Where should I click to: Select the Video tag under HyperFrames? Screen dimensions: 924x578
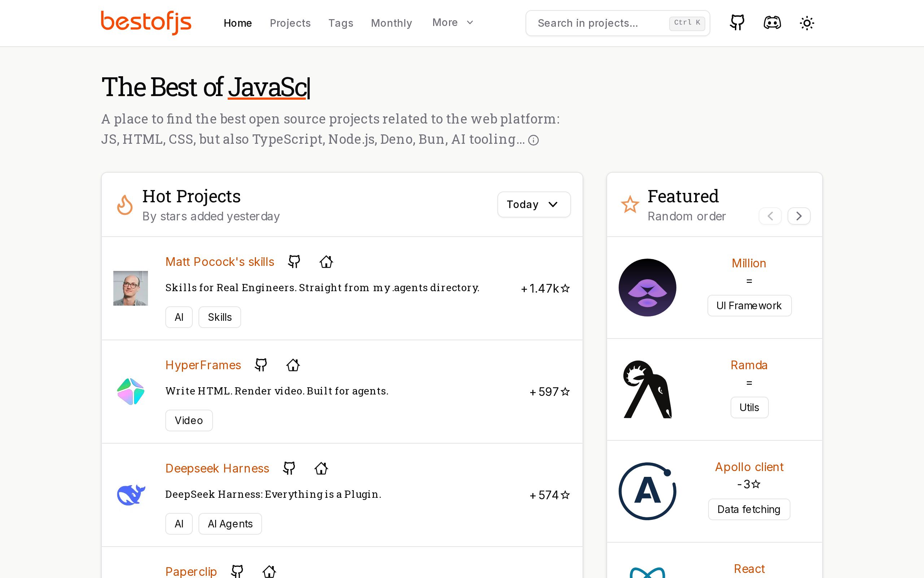pyautogui.click(x=189, y=420)
